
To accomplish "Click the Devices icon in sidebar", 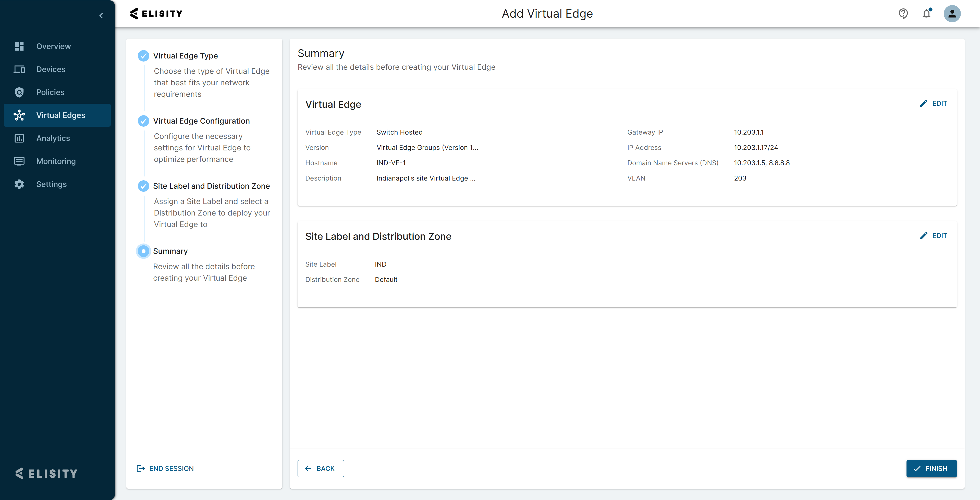I will pos(19,69).
